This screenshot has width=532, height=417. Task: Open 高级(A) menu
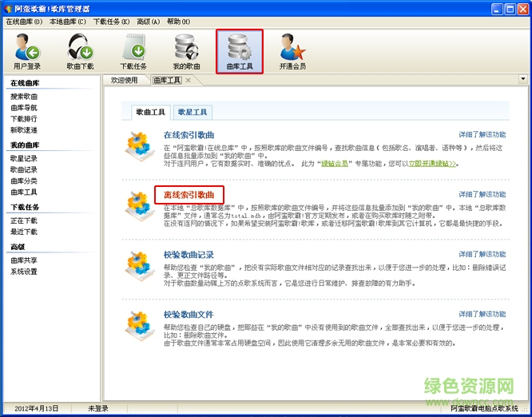[x=149, y=22]
